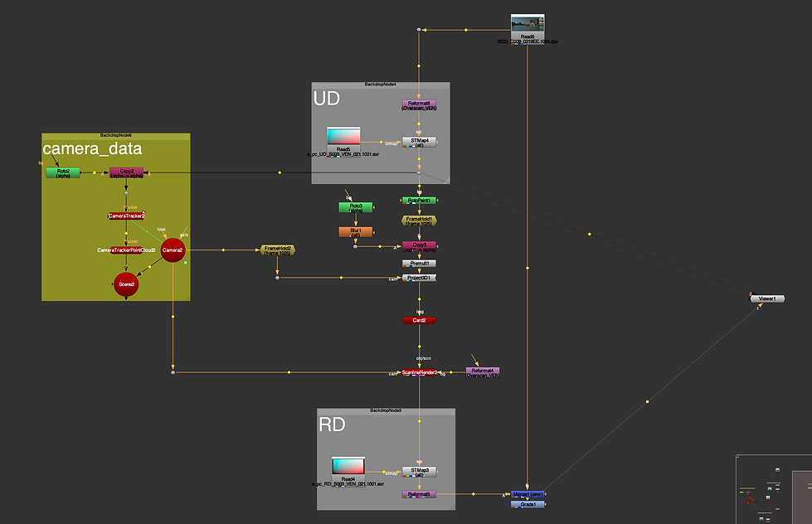Screen dimensions: 812x524
Task: Select the Read4 RD exr thumbnail
Action: click(348, 466)
